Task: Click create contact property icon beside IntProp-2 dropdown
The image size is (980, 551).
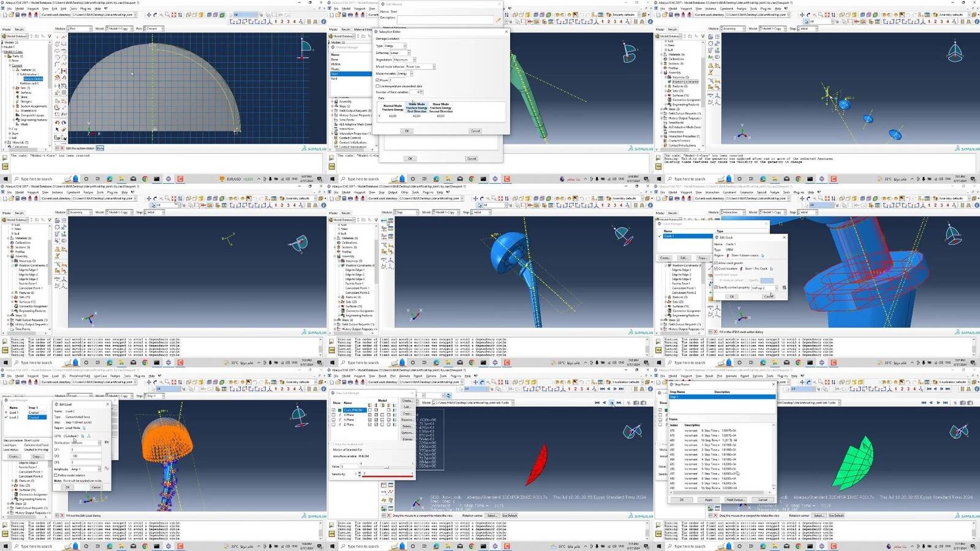Action: coord(784,287)
